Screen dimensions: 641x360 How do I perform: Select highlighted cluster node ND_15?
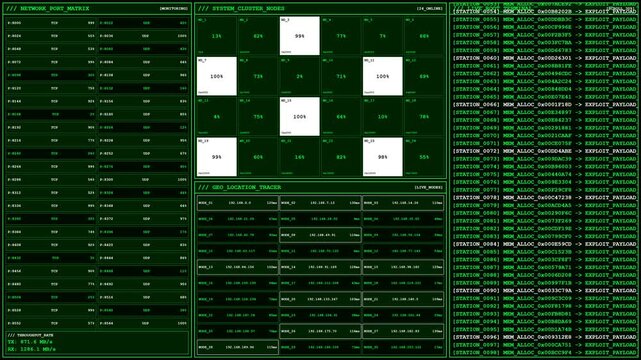300,117
